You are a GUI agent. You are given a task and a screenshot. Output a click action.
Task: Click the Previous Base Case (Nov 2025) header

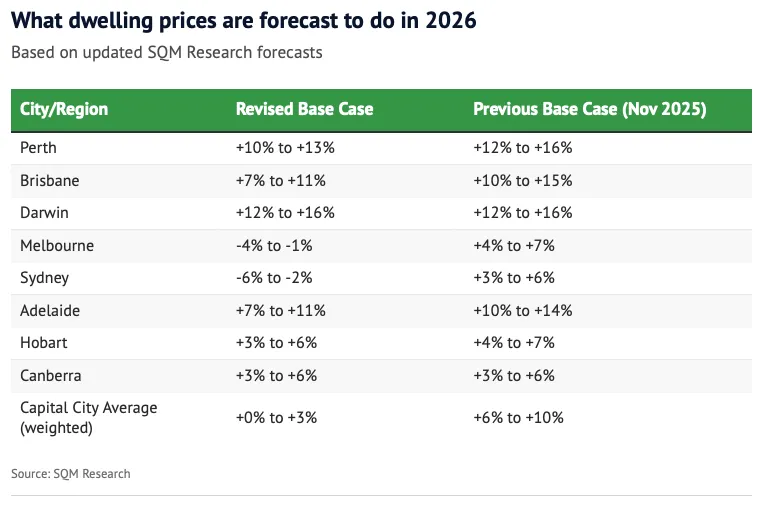pyautogui.click(x=590, y=109)
